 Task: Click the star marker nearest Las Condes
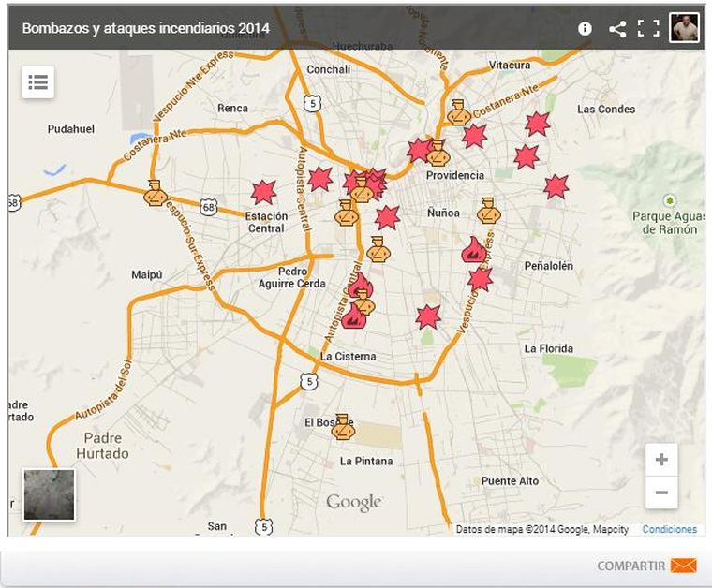pos(537,124)
